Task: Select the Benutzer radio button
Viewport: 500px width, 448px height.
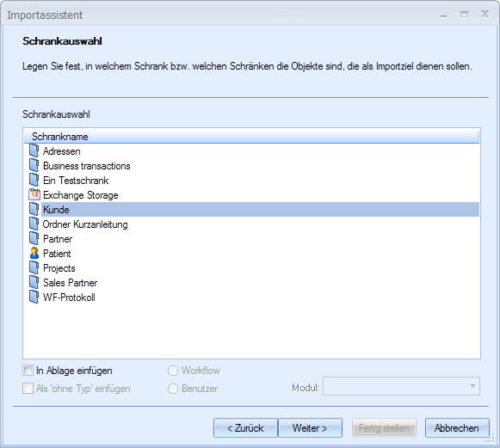Action: 173,389
